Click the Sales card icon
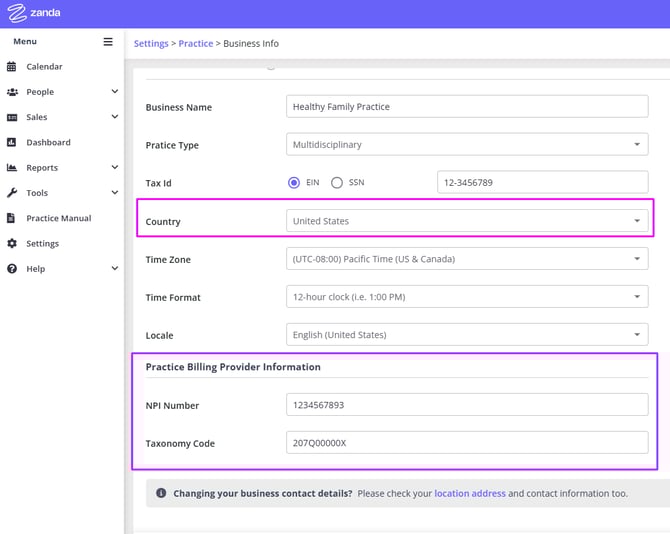 point(12,117)
